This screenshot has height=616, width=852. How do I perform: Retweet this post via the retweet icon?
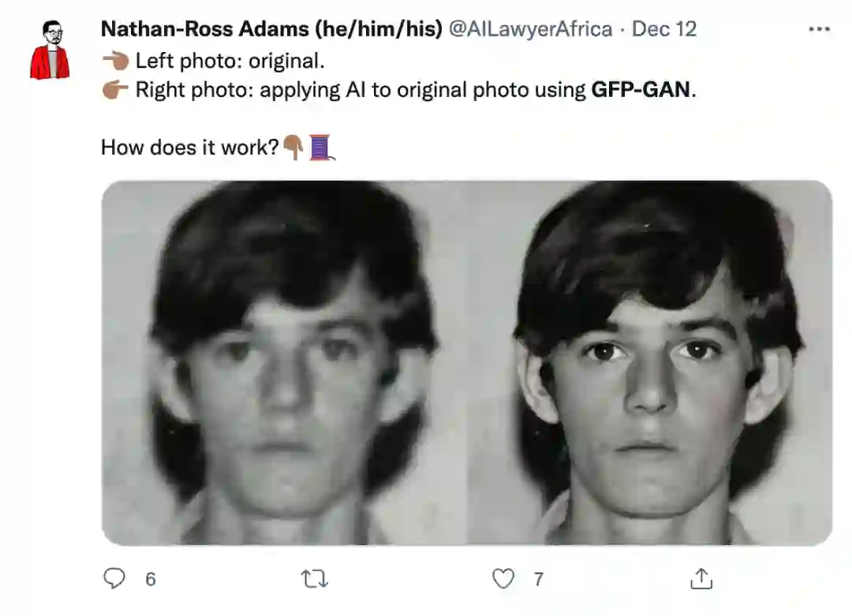[x=315, y=579]
